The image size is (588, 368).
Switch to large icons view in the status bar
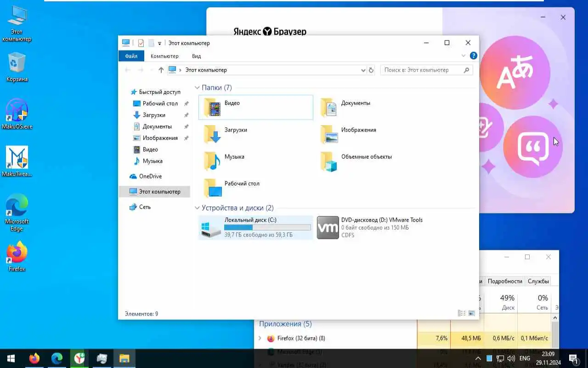point(471,313)
